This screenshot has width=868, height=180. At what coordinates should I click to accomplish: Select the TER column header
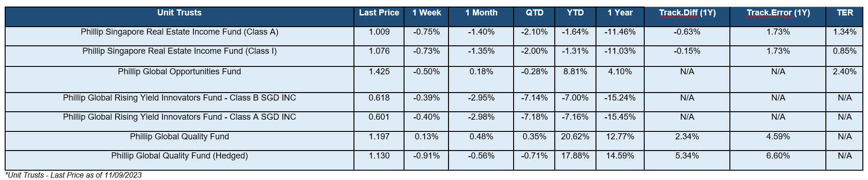click(845, 13)
